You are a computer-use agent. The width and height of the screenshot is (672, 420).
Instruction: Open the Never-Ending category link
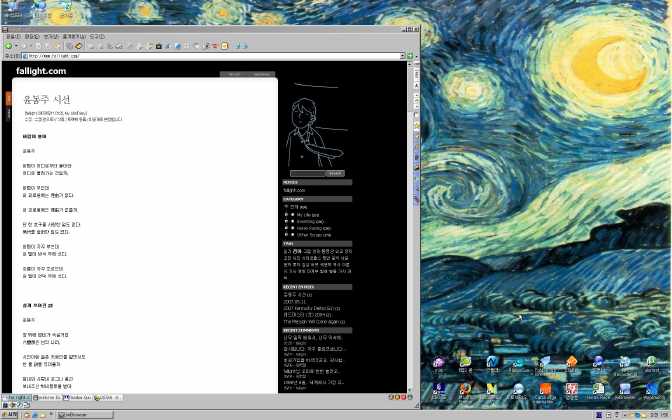coord(314,228)
